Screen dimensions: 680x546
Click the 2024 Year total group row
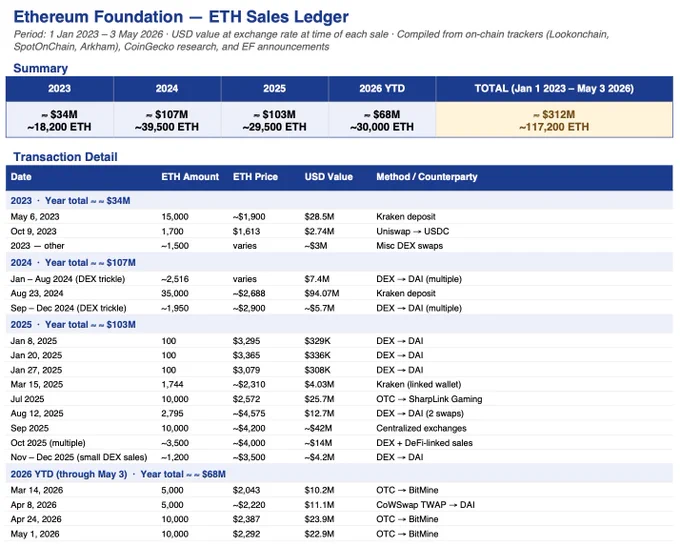(339, 263)
